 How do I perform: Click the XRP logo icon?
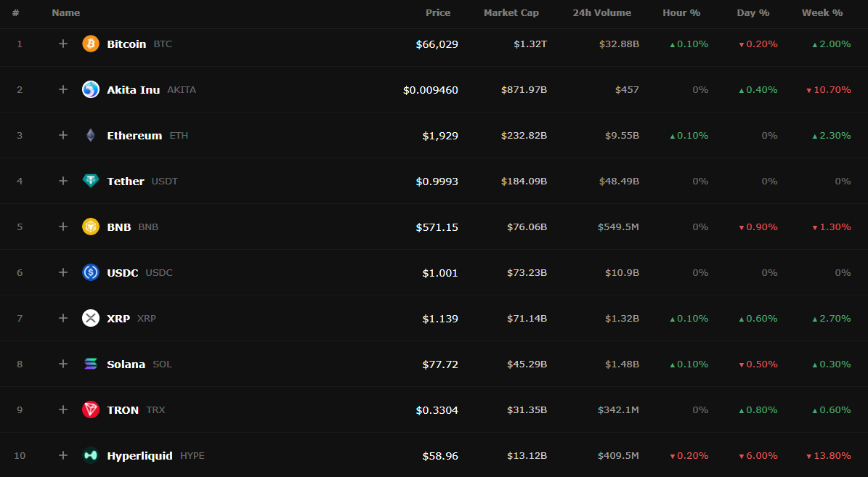click(x=91, y=318)
